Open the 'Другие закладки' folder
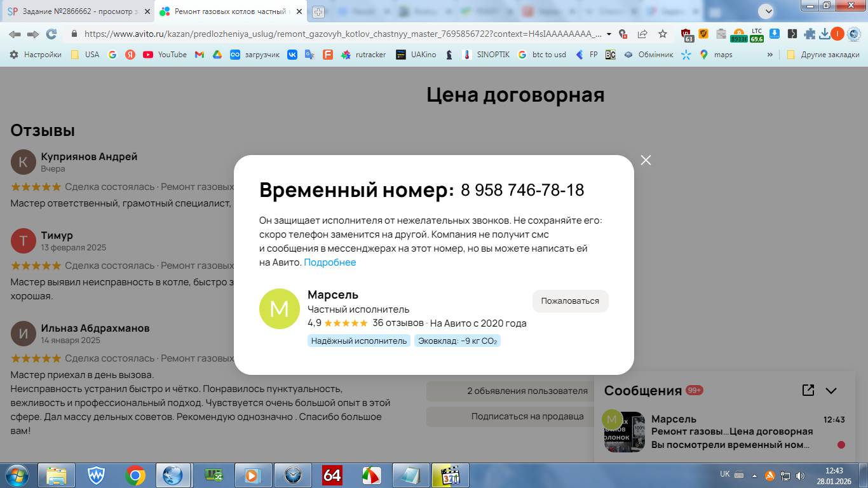The width and height of the screenshot is (868, 488). 824,55
